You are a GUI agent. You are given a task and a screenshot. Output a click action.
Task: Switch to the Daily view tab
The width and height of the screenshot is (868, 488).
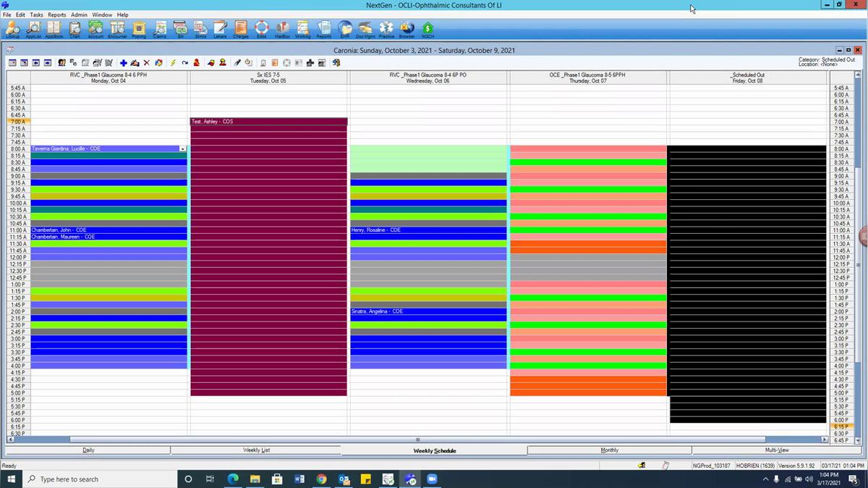(88, 450)
